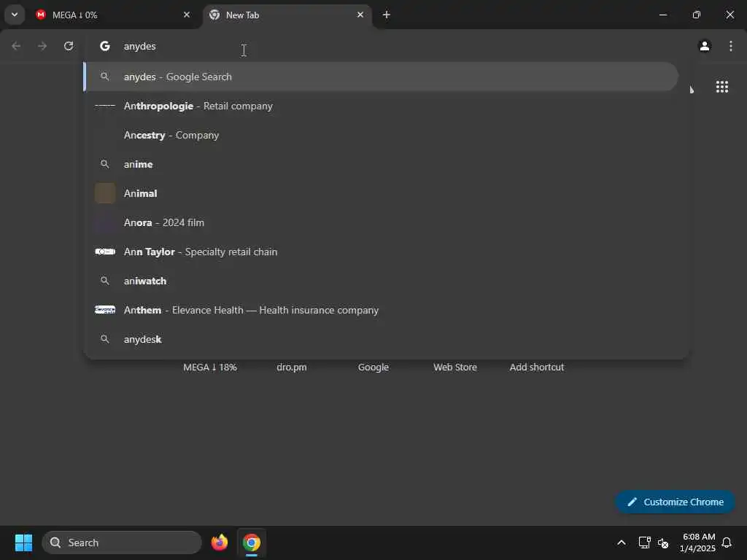The width and height of the screenshot is (747, 560).
Task: Click the Customize Chrome button
Action: click(x=675, y=502)
